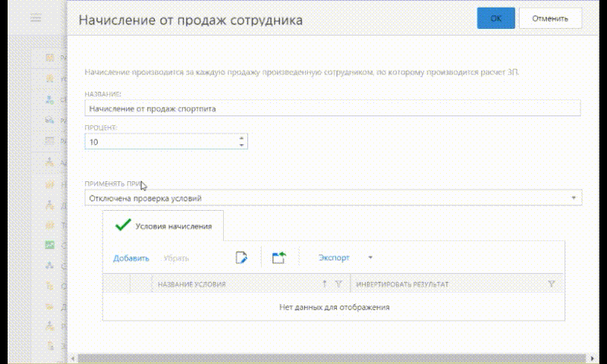Click the scrollbar's right arrow

point(592,358)
